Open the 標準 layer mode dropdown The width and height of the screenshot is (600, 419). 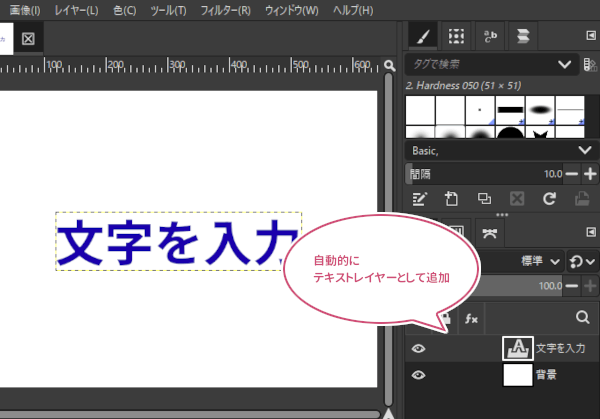[540, 261]
